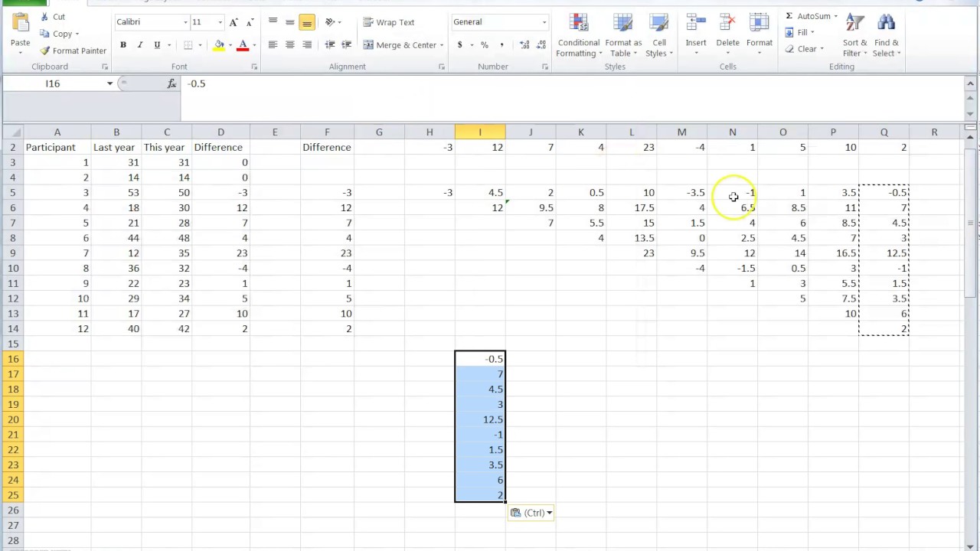Toggle Bottom Align (highlighted)
The width and height of the screenshot is (980, 551).
[306, 22]
